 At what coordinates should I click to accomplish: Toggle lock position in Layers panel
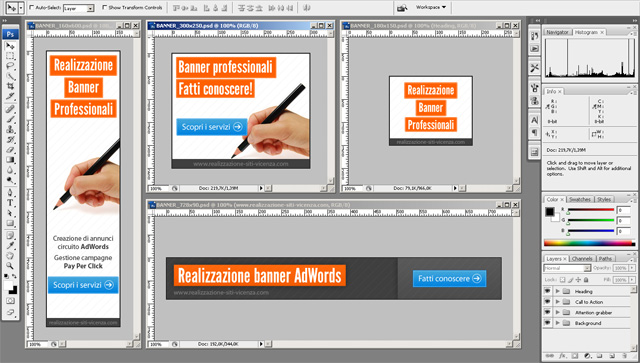[x=578, y=280]
